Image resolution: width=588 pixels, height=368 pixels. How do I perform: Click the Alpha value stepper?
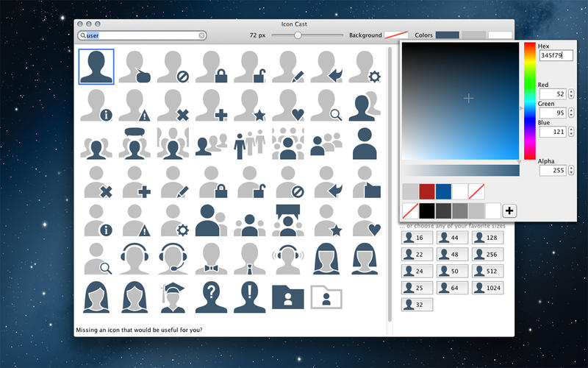(x=571, y=170)
